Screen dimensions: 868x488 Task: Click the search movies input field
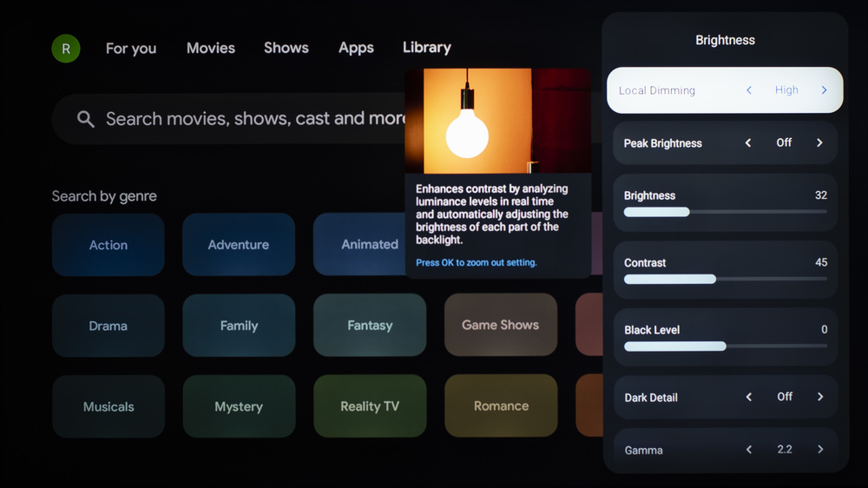pyautogui.click(x=252, y=119)
